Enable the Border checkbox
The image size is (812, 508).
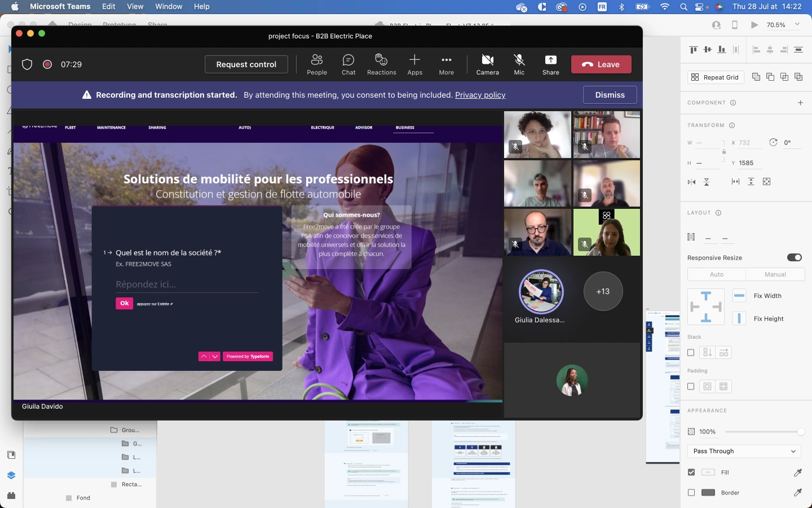click(x=691, y=493)
